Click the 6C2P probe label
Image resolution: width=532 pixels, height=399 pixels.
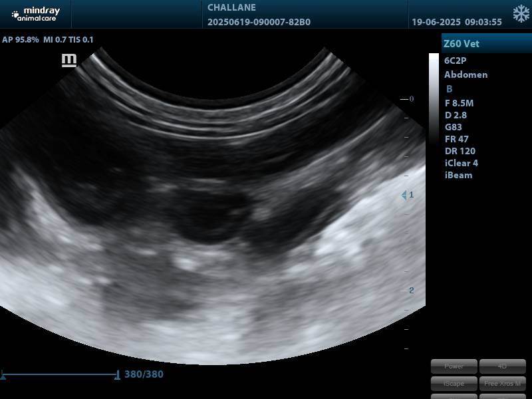click(456, 61)
